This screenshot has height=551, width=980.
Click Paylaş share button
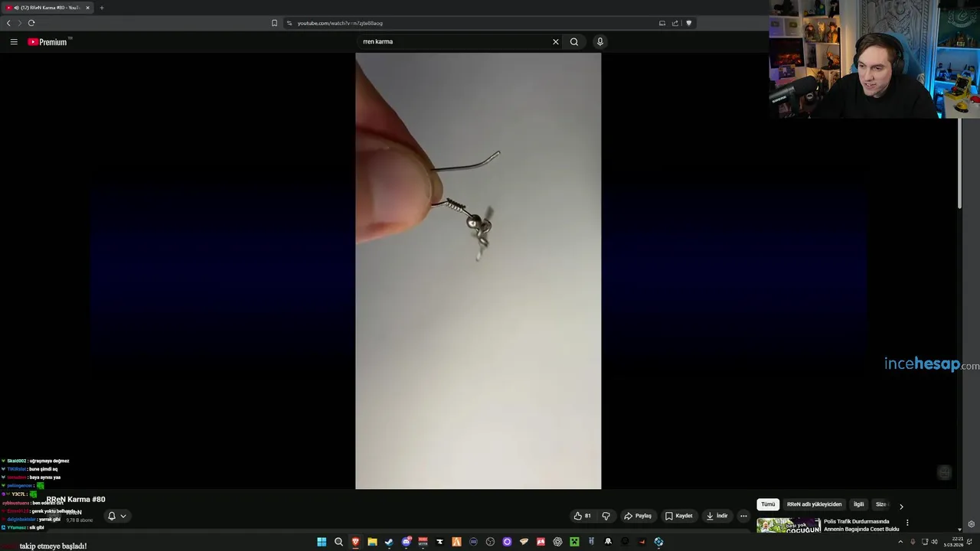pyautogui.click(x=638, y=516)
